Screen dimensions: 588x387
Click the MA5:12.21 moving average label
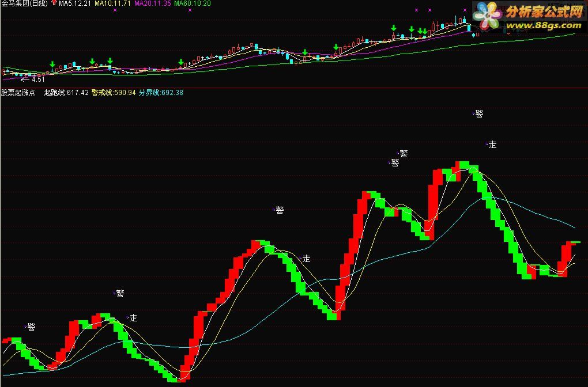pos(75,3)
